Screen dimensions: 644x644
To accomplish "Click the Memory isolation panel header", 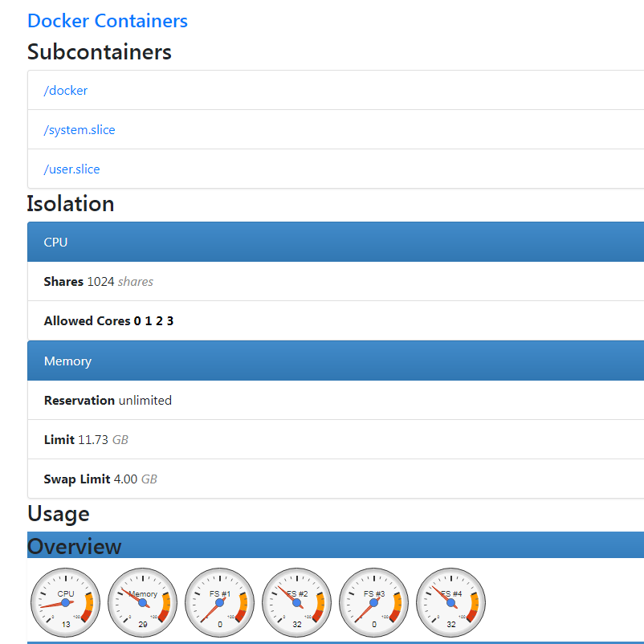I will click(x=336, y=361).
